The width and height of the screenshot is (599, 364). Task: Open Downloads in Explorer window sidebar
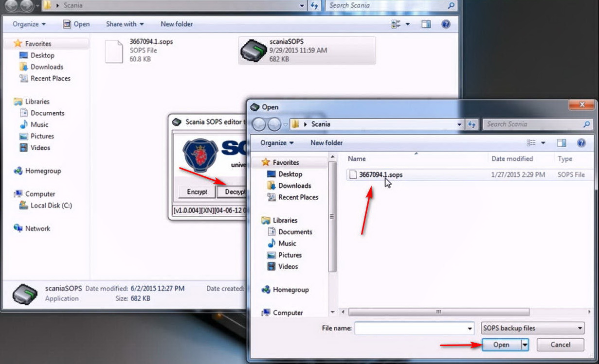point(47,67)
